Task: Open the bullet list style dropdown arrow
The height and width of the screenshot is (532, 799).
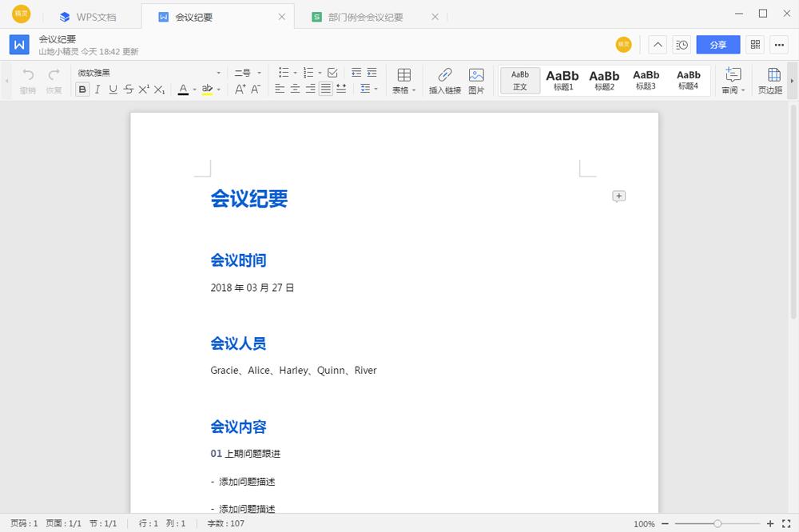Action: (x=295, y=73)
